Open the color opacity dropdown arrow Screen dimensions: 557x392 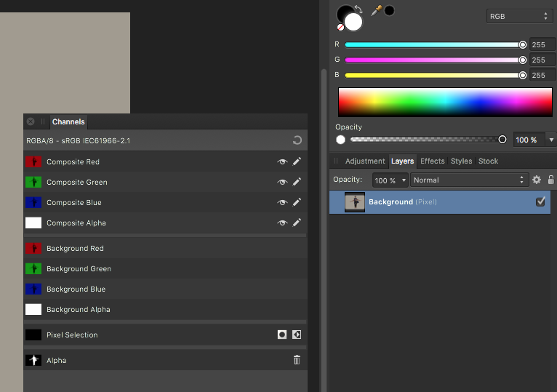click(x=551, y=140)
